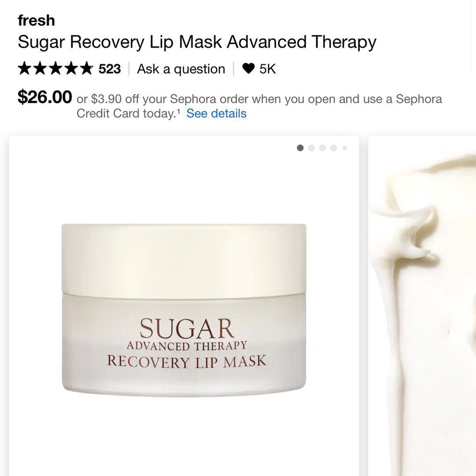
Task: Click the $26.00 price text
Action: [x=45, y=97]
